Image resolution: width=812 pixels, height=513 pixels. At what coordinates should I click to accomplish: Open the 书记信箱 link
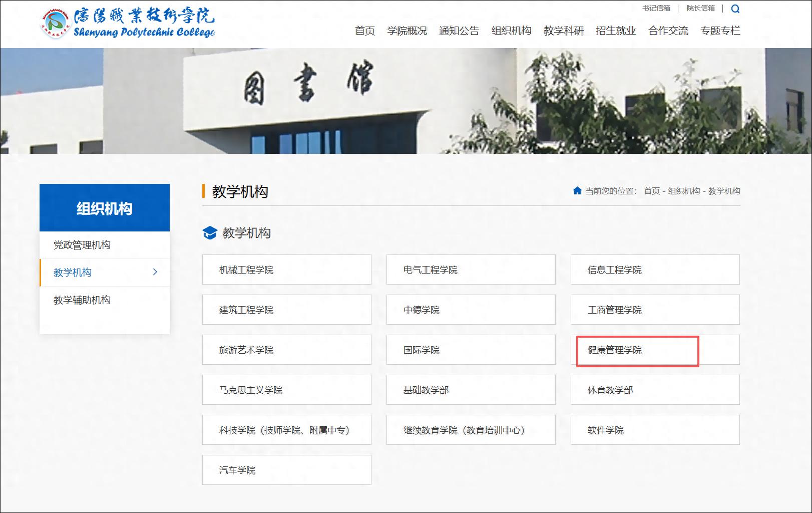pos(656,8)
